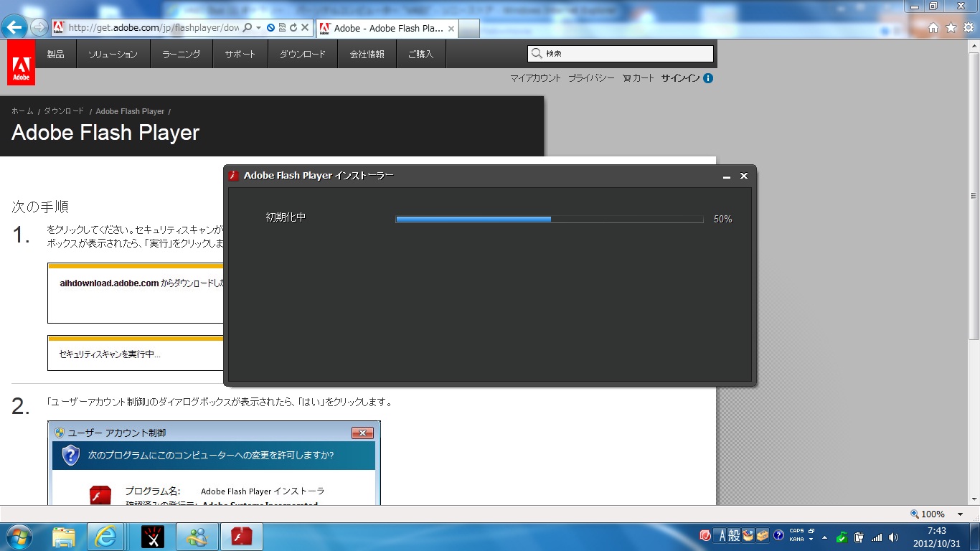Click the search magnifier in address bar
980x551 pixels.
248,28
